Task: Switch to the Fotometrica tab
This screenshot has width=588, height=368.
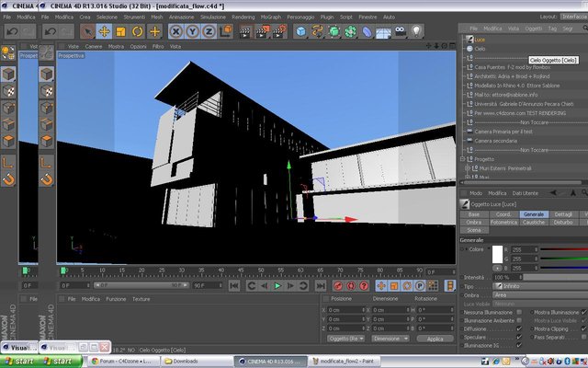Action: click(x=504, y=223)
